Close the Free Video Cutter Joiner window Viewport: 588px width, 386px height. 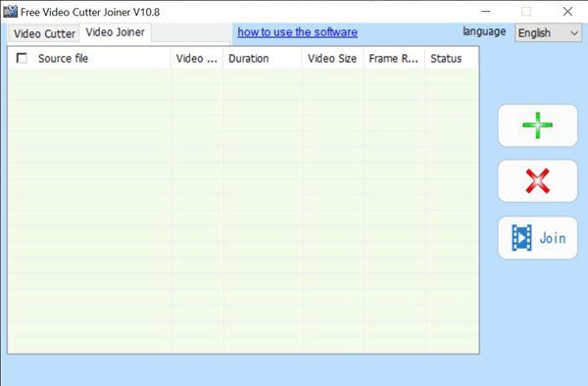567,12
